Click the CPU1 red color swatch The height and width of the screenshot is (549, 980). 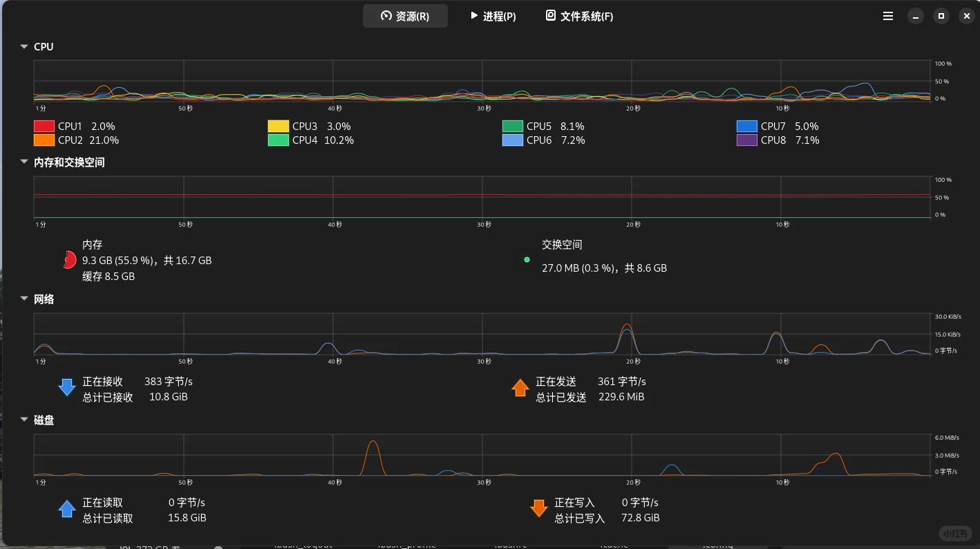click(x=44, y=126)
